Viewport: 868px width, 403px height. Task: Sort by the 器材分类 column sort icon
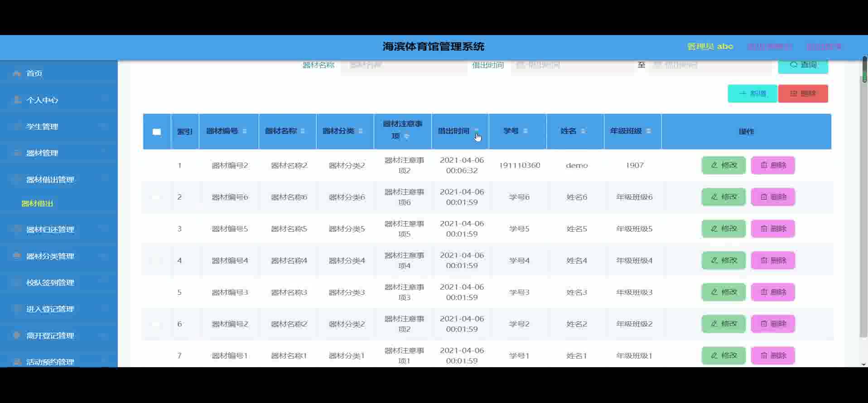[x=361, y=131]
